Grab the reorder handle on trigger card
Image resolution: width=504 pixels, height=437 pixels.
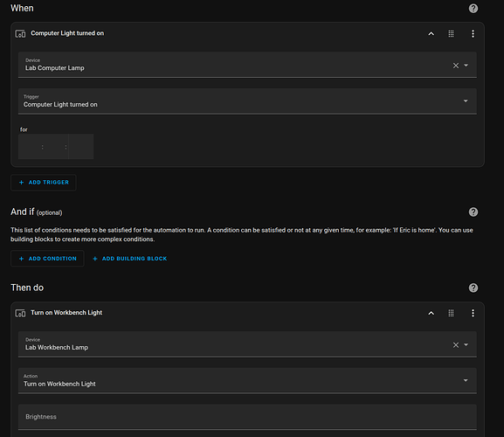pyautogui.click(x=451, y=33)
